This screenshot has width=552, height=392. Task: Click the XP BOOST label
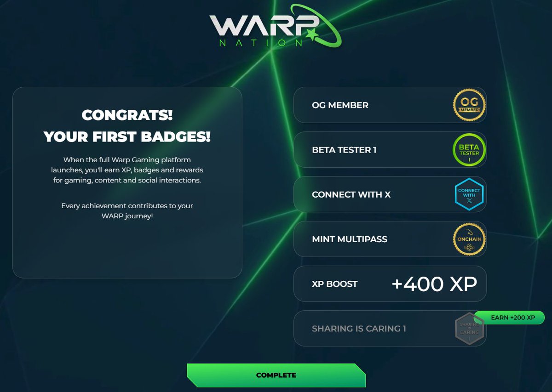(x=334, y=284)
